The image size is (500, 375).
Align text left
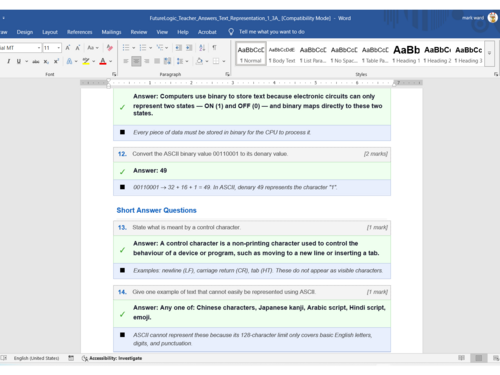pos(126,61)
